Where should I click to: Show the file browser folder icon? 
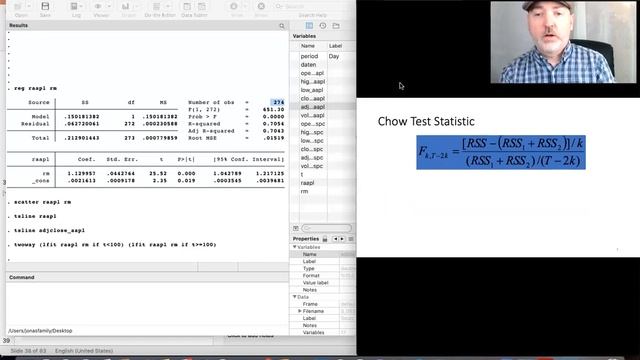pyautogui.click(x=336, y=26)
